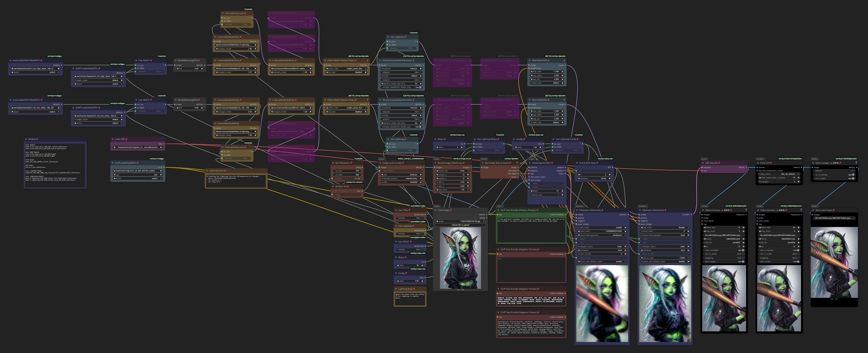Open the image file dropdown in Load Image
The height and width of the screenshot is (353, 868).
tap(460, 221)
